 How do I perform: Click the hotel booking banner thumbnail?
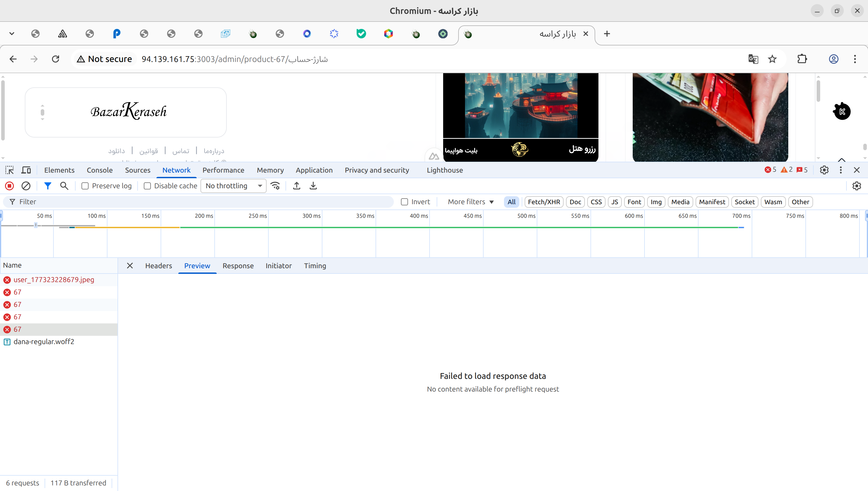click(x=521, y=117)
